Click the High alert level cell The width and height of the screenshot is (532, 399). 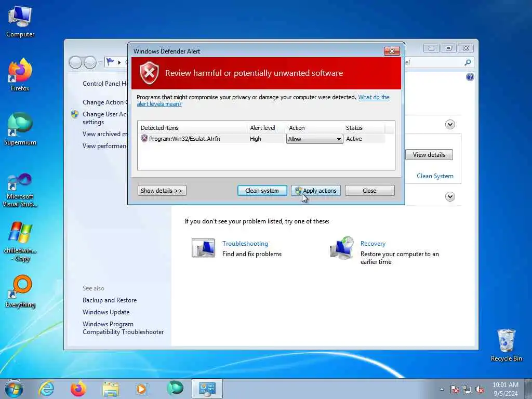pos(256,138)
